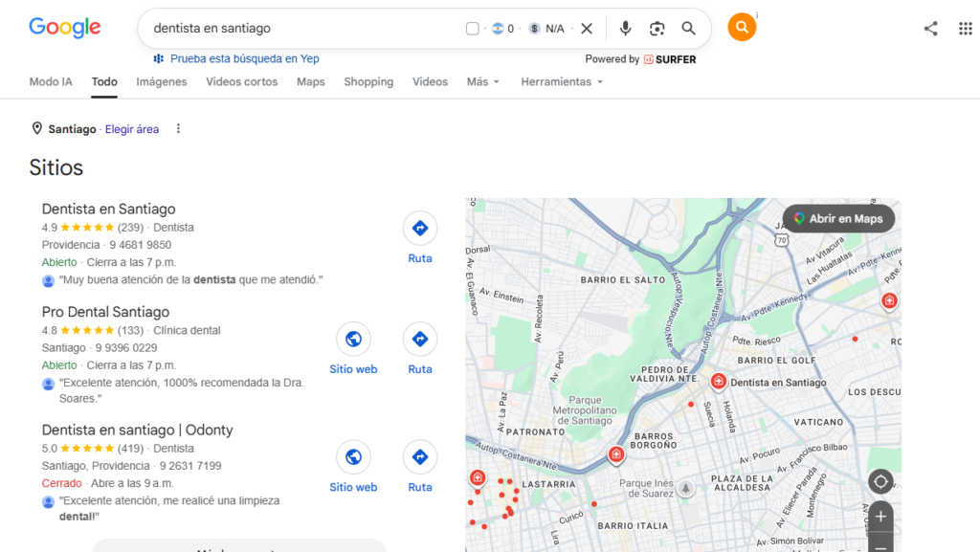The height and width of the screenshot is (552, 980).
Task: Click 'Parque Metropolitano de Santiago' map label
Action: 585,410
